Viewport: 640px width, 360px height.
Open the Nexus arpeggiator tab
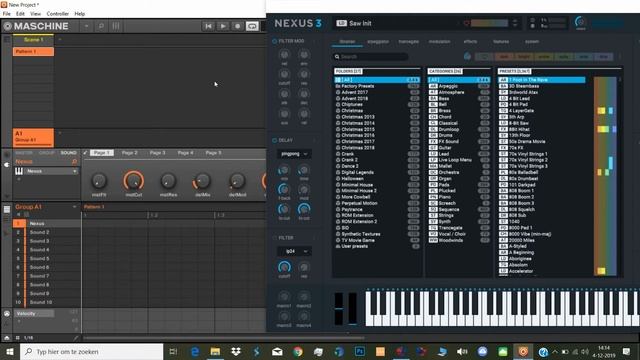[x=378, y=42]
